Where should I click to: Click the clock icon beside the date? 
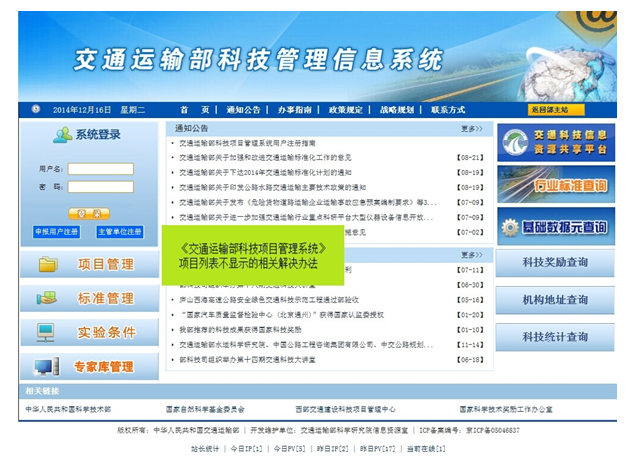pos(36,109)
